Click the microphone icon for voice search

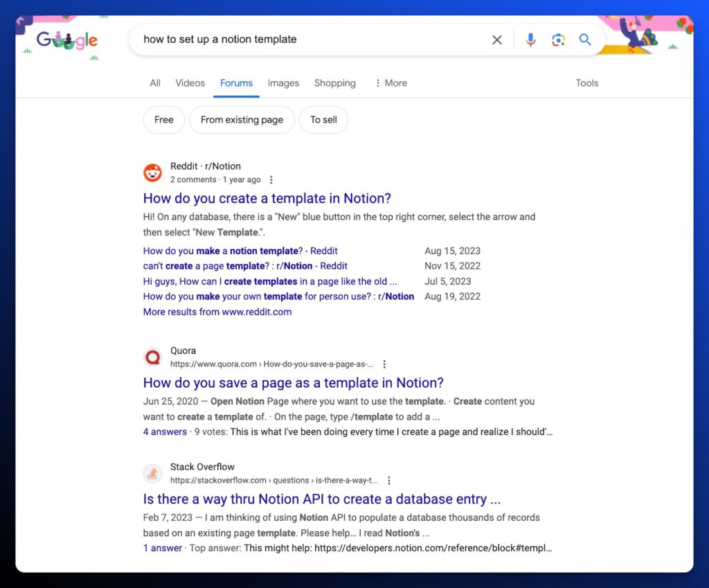coord(530,40)
